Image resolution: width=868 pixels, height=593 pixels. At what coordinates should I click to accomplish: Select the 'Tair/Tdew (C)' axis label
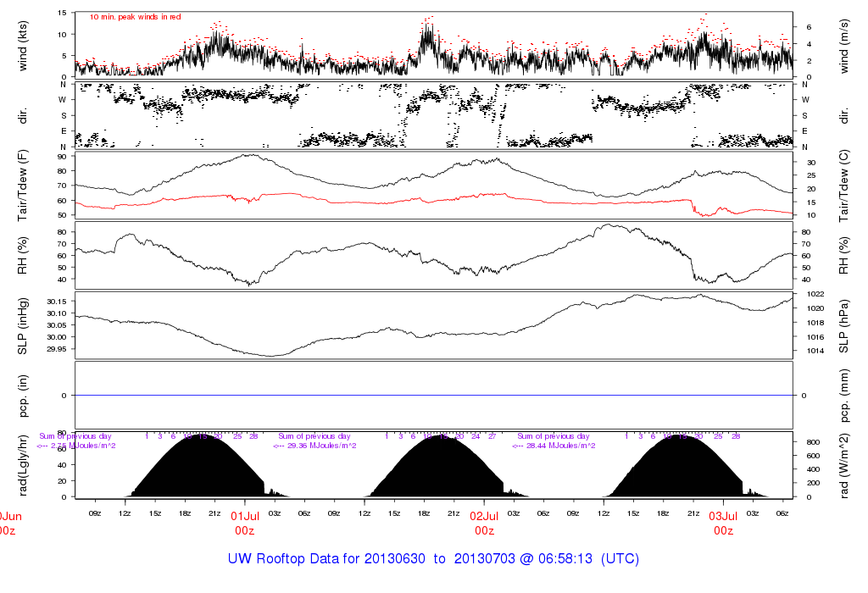click(x=843, y=186)
